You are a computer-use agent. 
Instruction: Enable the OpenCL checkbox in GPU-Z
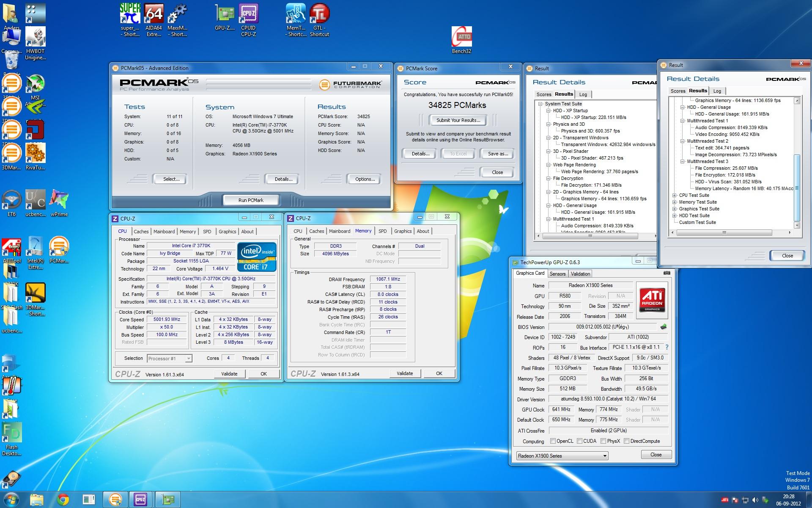click(x=553, y=441)
